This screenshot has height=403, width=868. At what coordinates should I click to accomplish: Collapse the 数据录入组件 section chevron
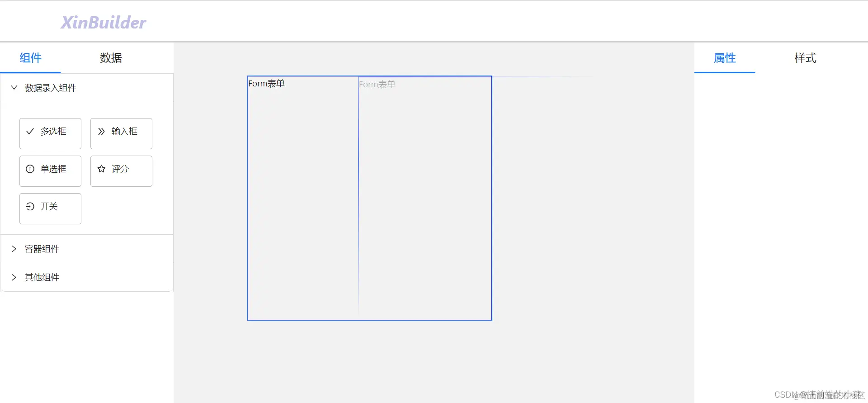point(14,87)
